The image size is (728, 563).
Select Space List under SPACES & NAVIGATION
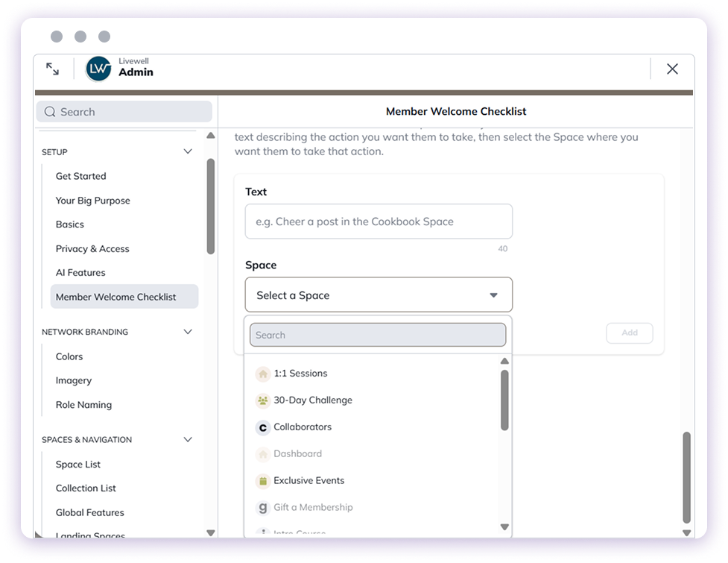tap(77, 464)
